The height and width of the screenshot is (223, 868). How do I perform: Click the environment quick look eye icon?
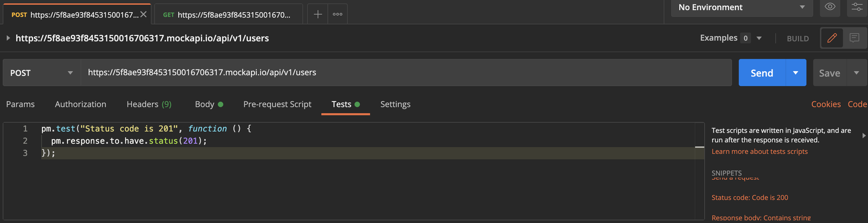pos(830,7)
